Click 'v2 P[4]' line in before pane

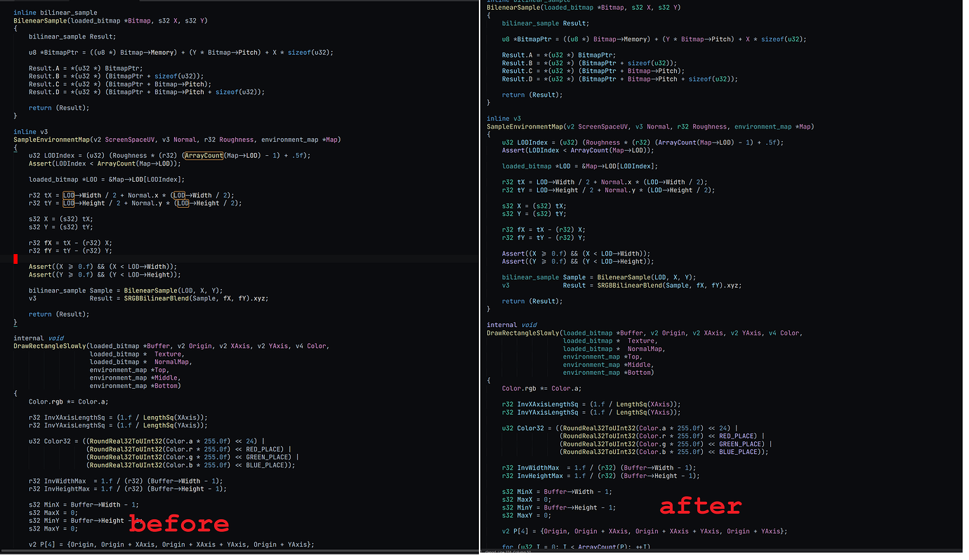[171, 545]
